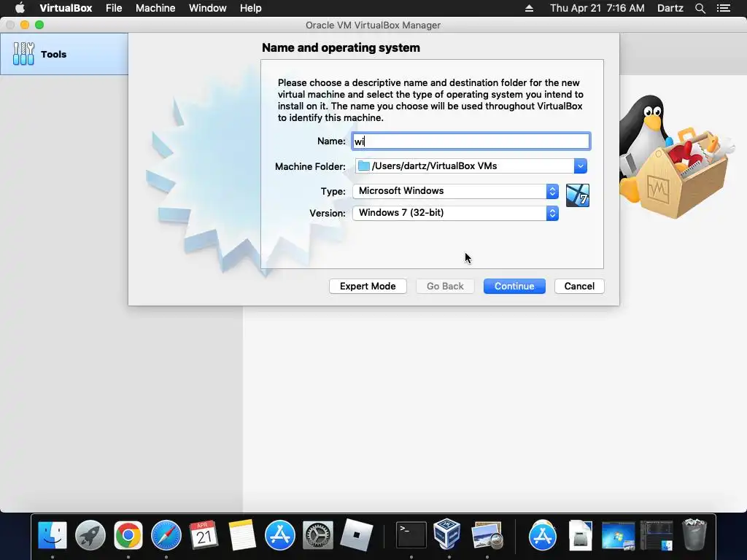Image resolution: width=747 pixels, height=560 pixels.
Task: Click the Dartz user menu
Action: pos(670,8)
